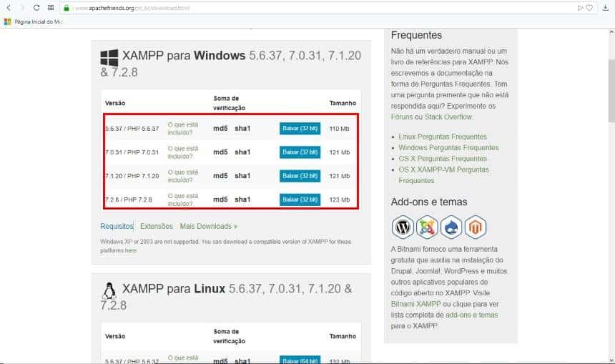Open md5 checksum for Windows 7.1.20

[220, 176]
